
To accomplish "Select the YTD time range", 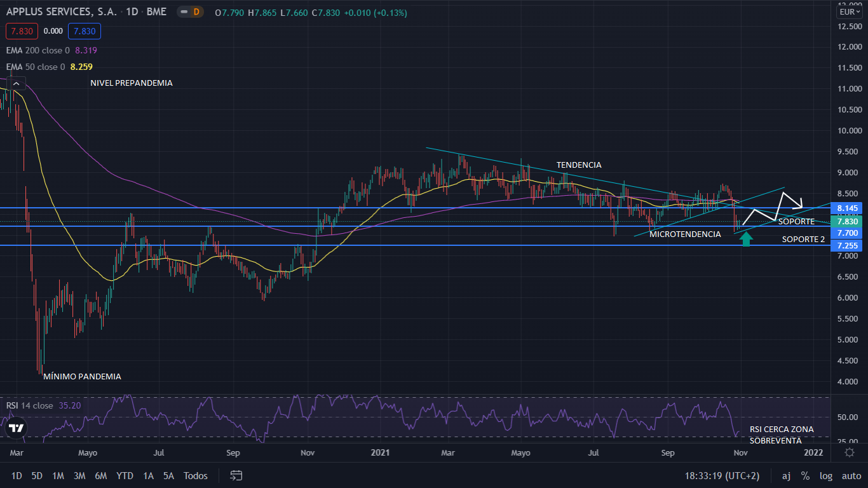I will (x=125, y=475).
